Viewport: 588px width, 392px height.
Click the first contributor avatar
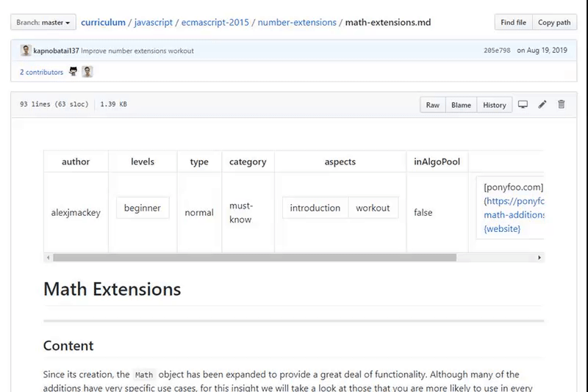[x=73, y=72]
